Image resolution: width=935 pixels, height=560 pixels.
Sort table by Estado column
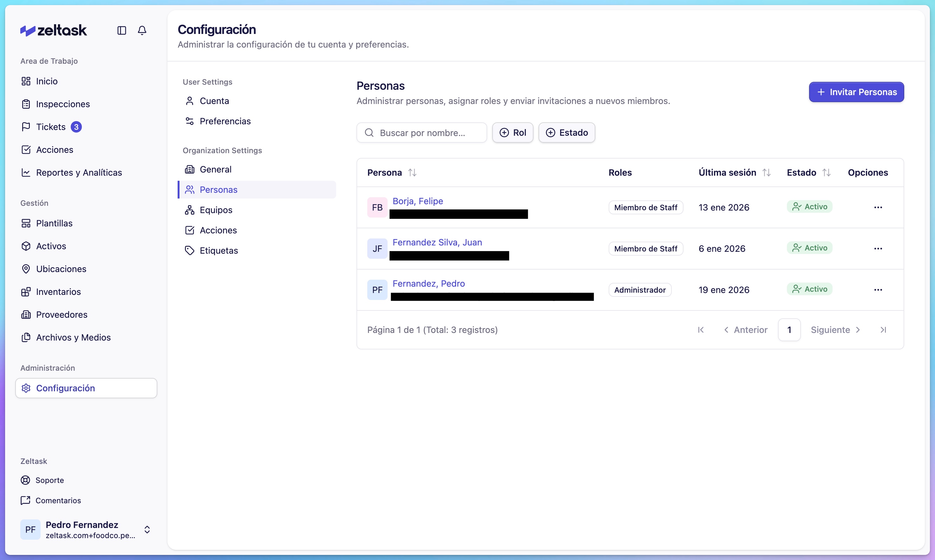pyautogui.click(x=826, y=173)
